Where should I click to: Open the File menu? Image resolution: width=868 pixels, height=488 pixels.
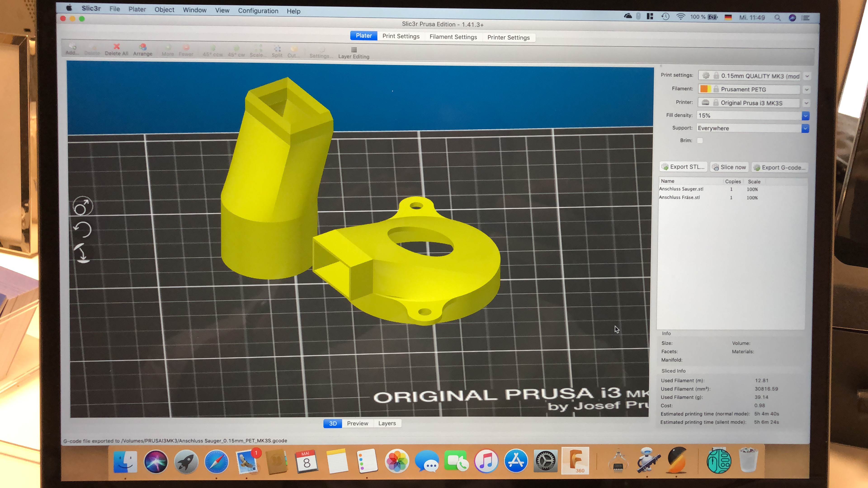pos(115,9)
